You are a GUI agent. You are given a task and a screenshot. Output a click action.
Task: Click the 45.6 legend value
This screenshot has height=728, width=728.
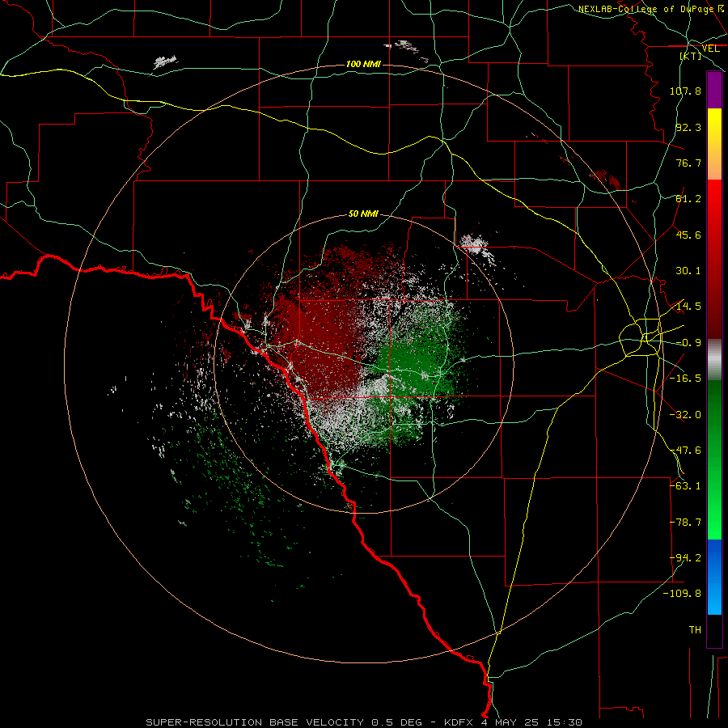tap(688, 235)
